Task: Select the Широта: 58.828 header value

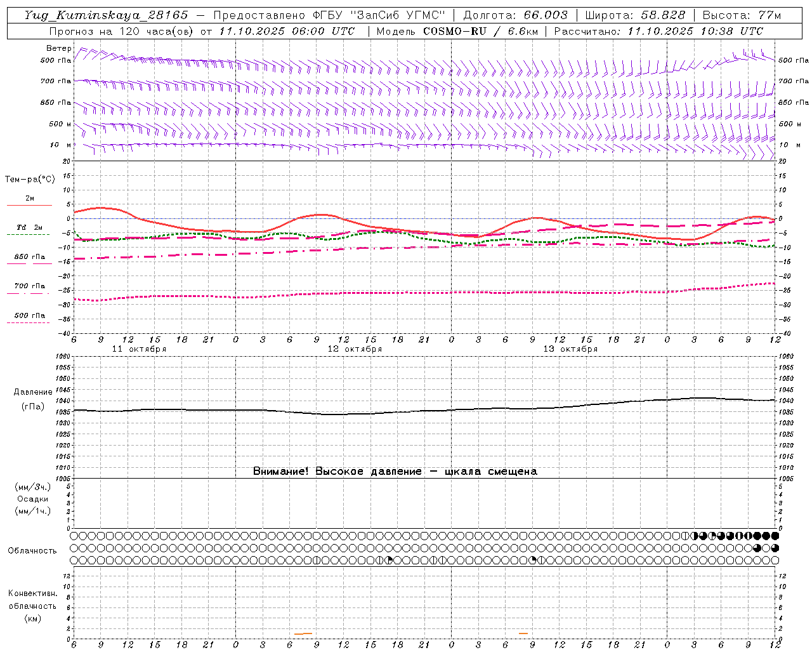Action: pyautogui.click(x=635, y=15)
